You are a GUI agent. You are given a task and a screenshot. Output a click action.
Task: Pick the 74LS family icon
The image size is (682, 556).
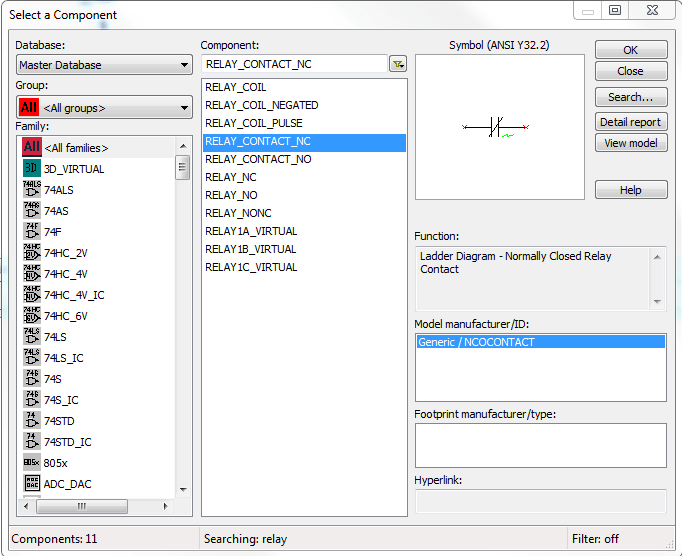coord(32,336)
